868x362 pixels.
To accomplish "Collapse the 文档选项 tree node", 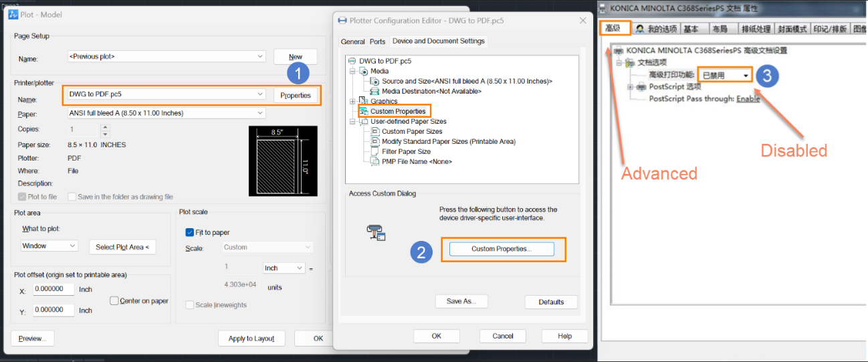I will 619,62.
